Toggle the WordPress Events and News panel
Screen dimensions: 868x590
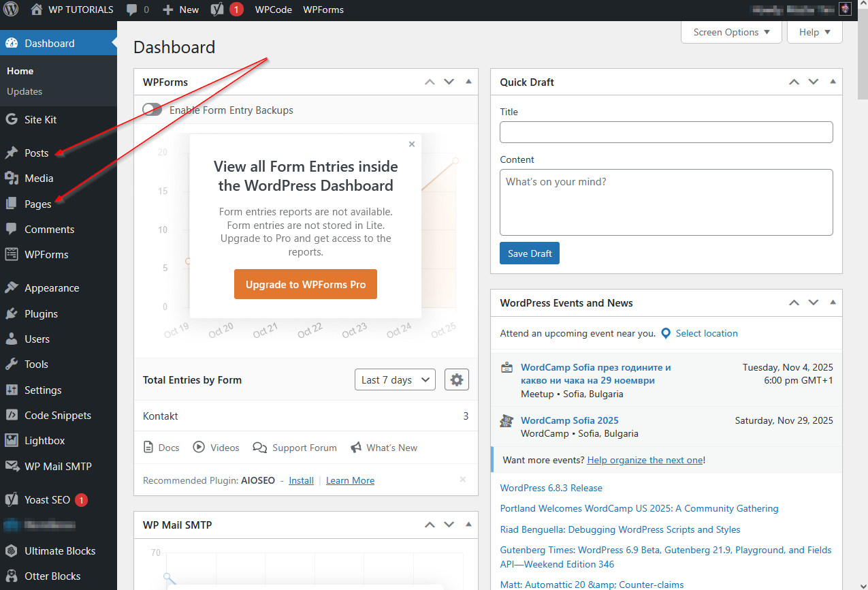click(x=833, y=302)
